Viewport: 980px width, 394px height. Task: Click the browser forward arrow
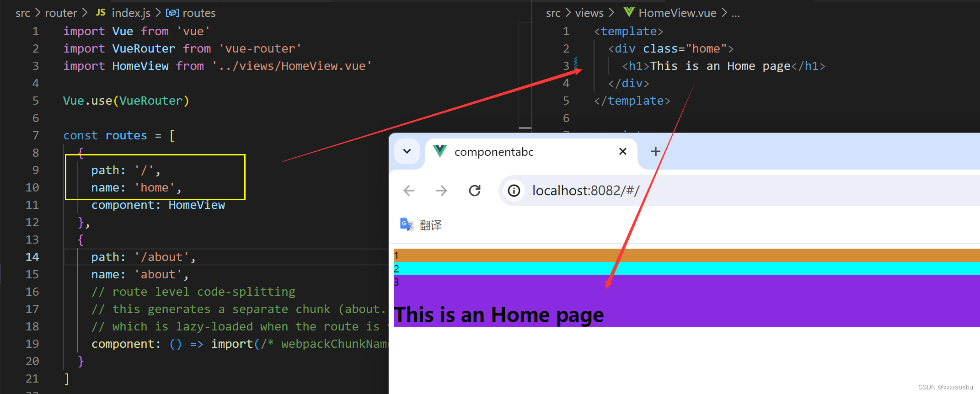pyautogui.click(x=442, y=190)
